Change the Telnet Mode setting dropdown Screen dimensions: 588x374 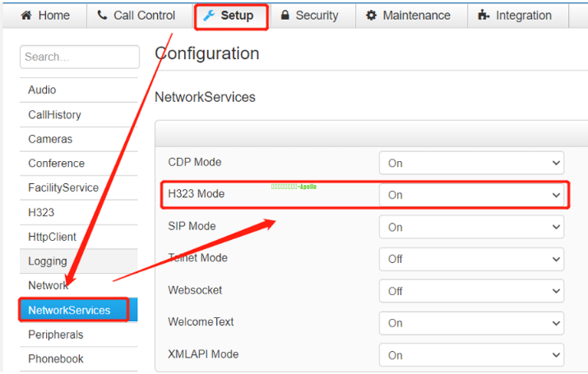tap(471, 259)
